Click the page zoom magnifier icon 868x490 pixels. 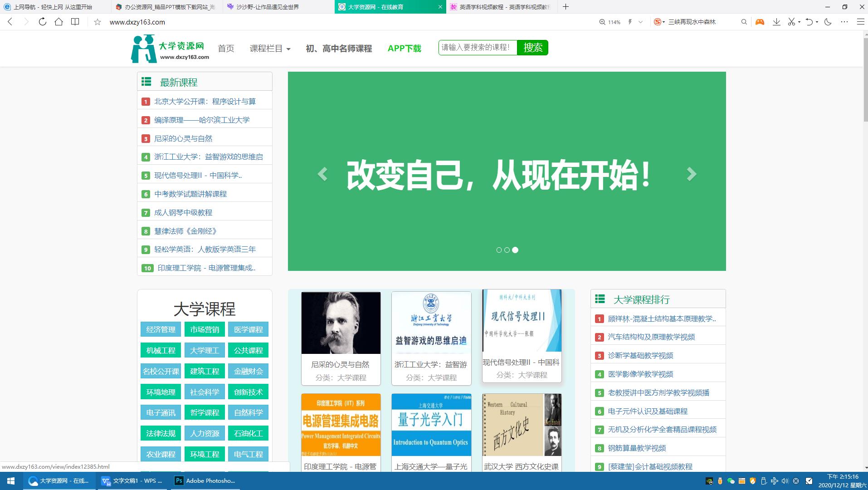602,22
